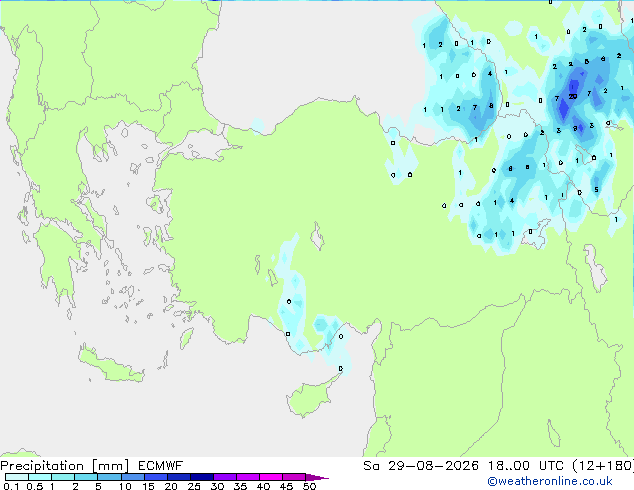Click legend scale label '0.1'
The image size is (634, 490).
point(11,486)
